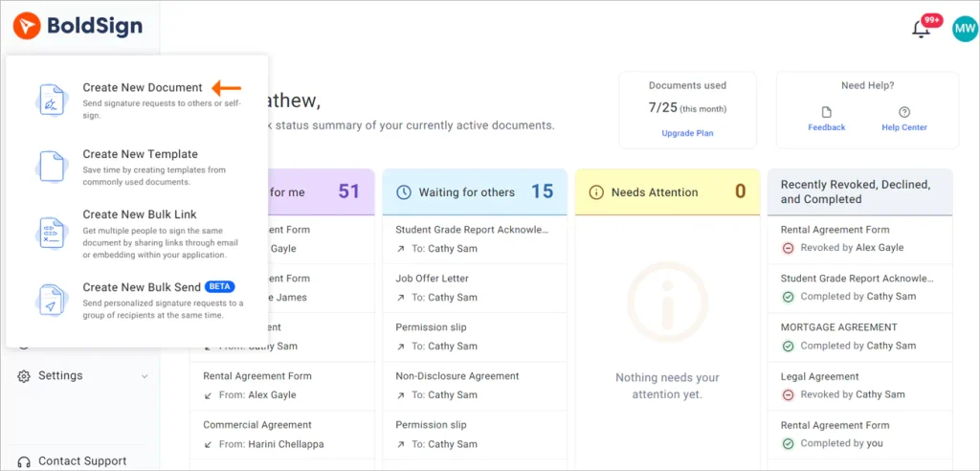Open the notifications bell
Image resolution: width=980 pixels, height=471 pixels.
click(921, 30)
